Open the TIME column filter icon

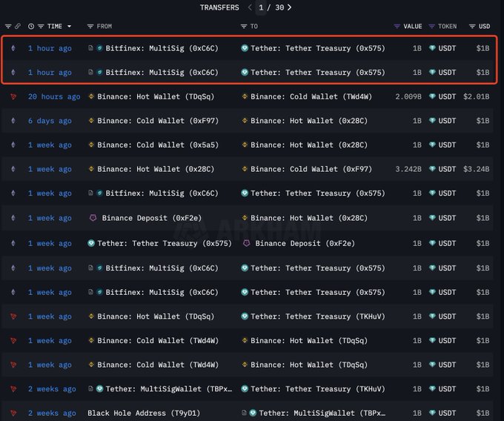click(41, 27)
